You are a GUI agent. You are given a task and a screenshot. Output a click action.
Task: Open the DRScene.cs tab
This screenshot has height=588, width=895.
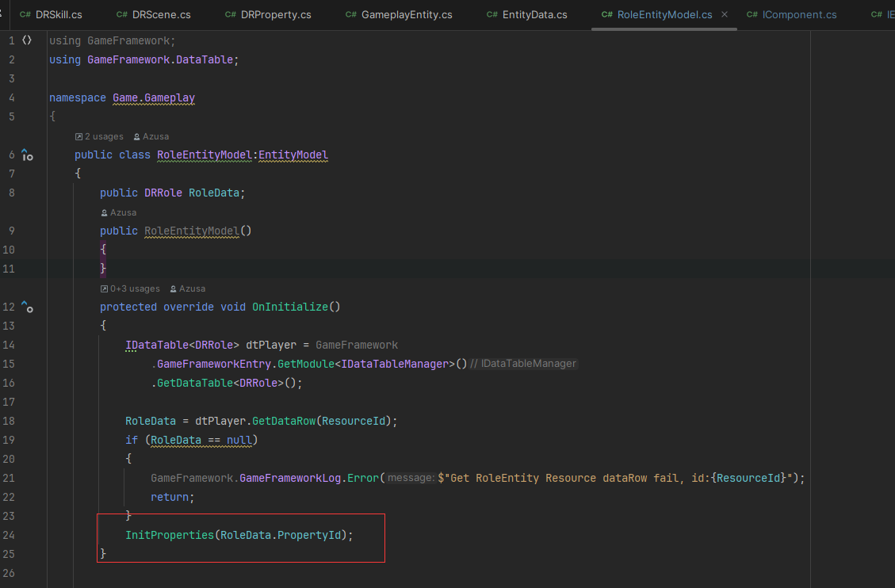click(154, 15)
